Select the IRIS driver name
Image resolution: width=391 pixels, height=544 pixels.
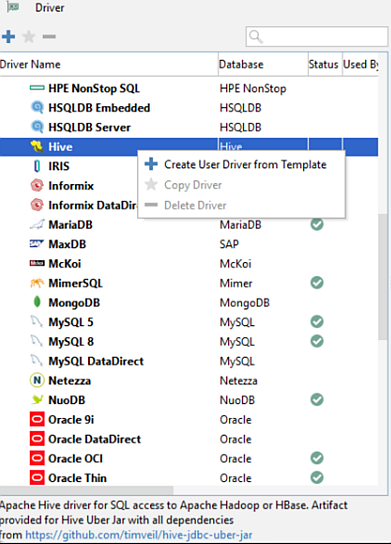(x=59, y=166)
